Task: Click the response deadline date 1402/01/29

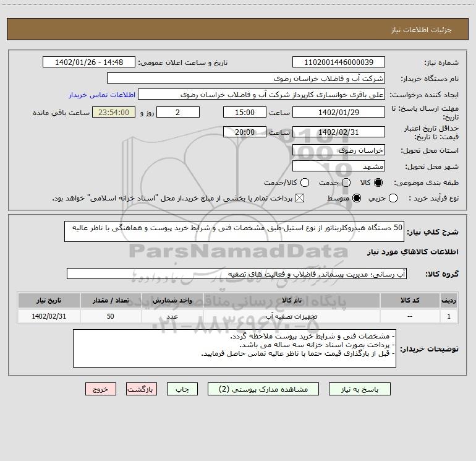Action: (x=339, y=112)
